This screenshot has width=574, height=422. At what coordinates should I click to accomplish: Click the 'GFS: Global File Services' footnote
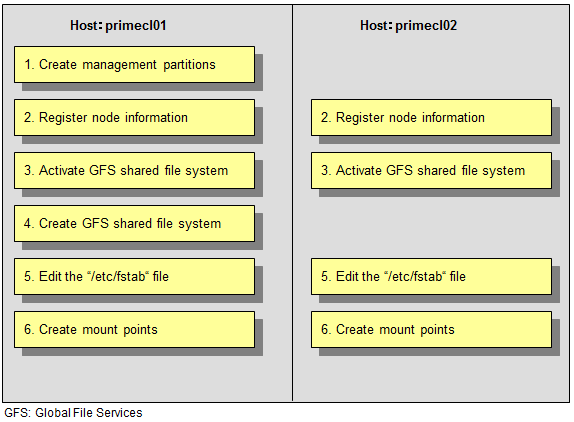[x=73, y=413]
